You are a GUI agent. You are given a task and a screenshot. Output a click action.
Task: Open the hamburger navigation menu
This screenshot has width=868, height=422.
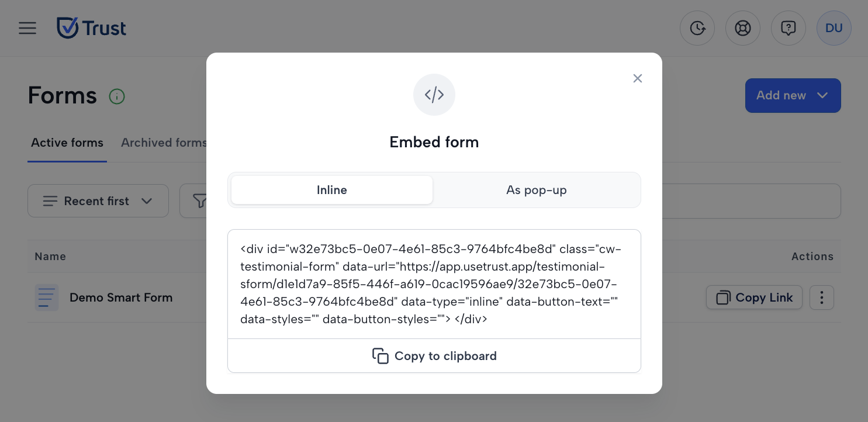coord(27,28)
